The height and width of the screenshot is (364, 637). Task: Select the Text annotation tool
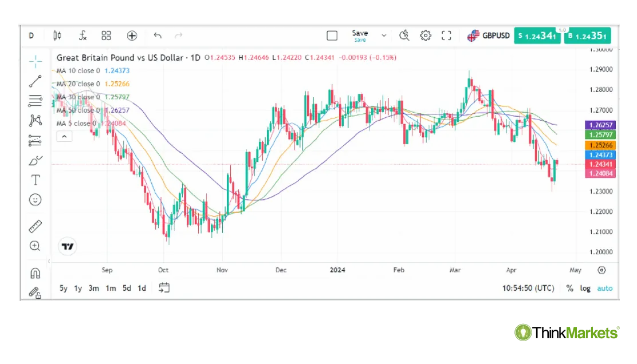click(x=35, y=179)
